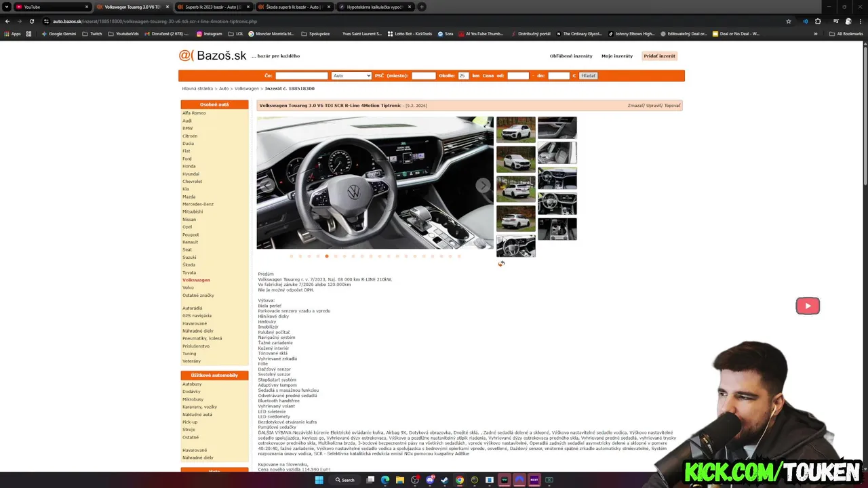Select Mercedes-Benz in the sidebar
The image size is (868, 488).
[198, 204]
